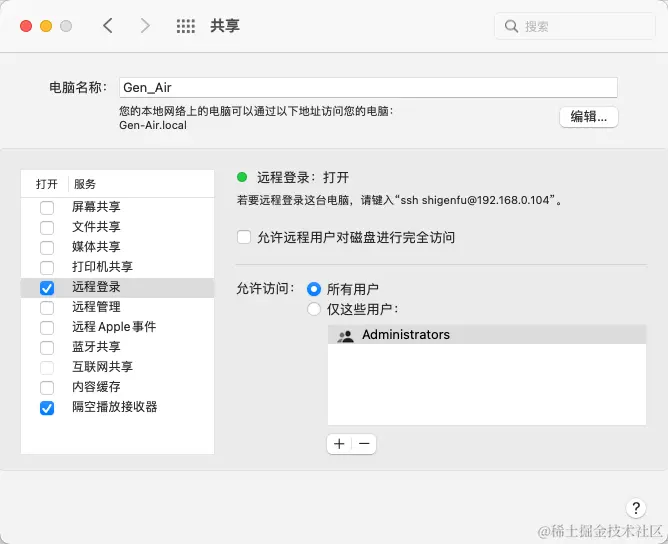The width and height of the screenshot is (668, 544).
Task: Click the green status indicator dot
Action: click(x=242, y=177)
